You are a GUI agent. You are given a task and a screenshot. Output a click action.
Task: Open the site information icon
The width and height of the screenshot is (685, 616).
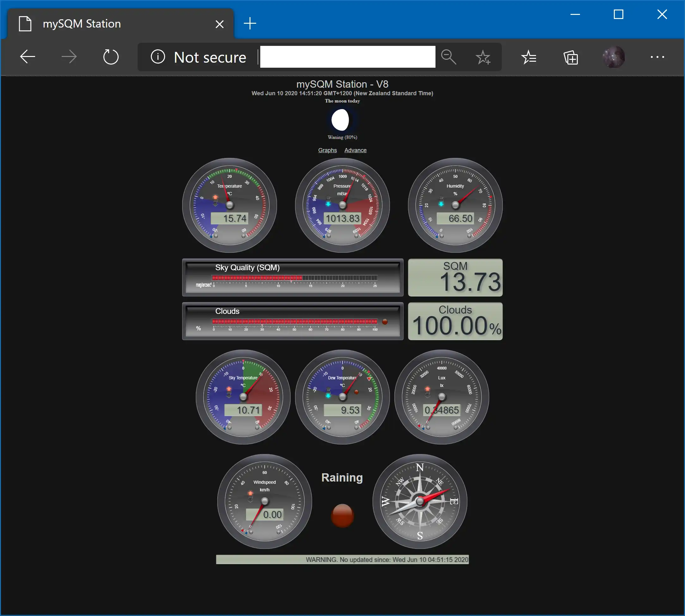(x=157, y=57)
